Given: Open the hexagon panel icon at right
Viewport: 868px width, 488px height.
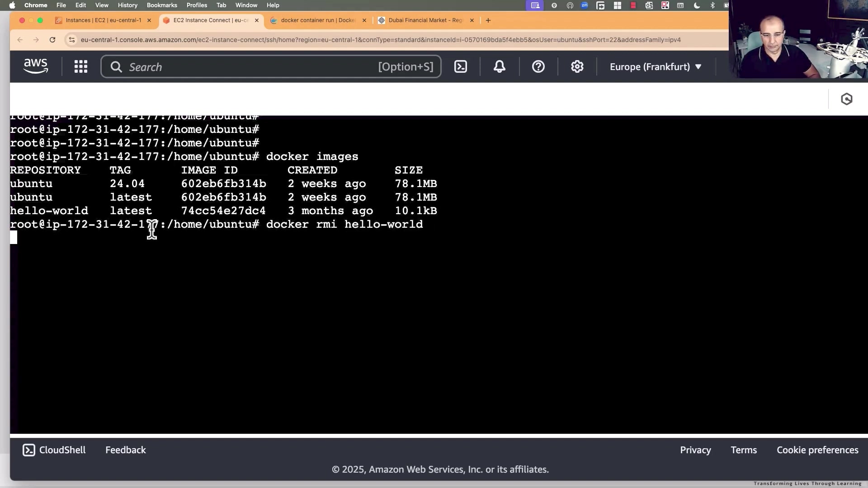Looking at the screenshot, I should tap(847, 99).
